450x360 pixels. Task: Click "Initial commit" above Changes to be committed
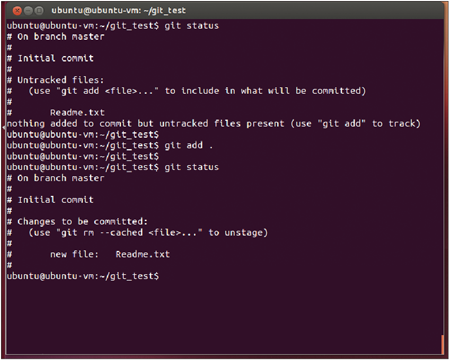point(56,200)
